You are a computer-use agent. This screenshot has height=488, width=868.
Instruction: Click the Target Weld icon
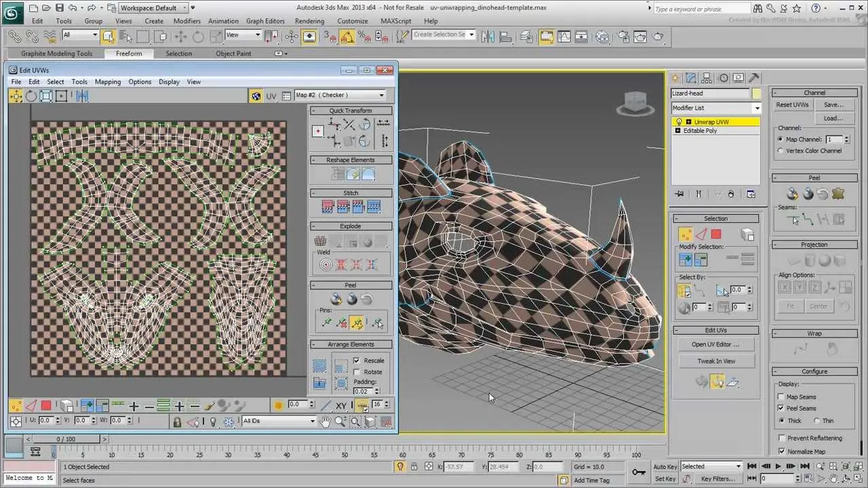(325, 264)
